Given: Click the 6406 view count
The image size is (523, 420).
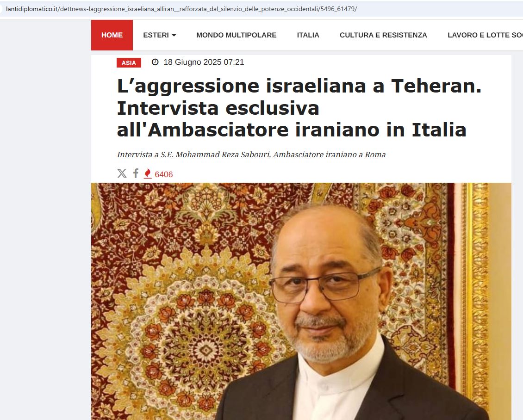Looking at the screenshot, I should click(164, 174).
